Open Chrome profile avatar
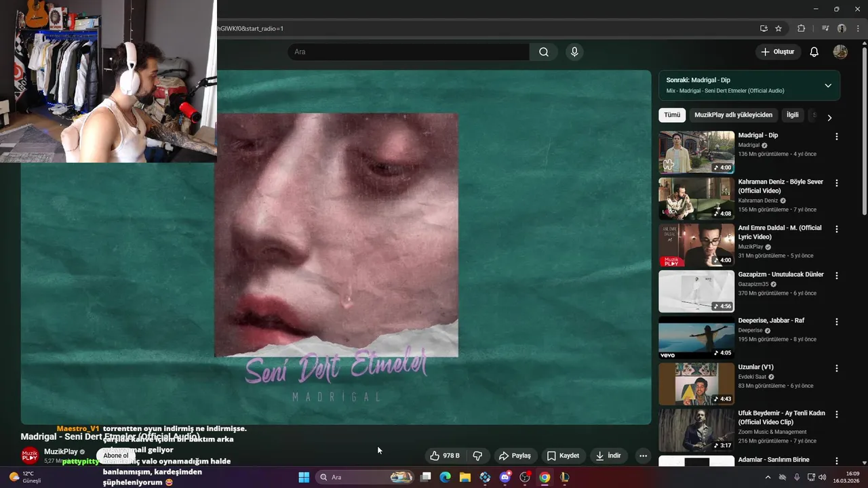 coord(842,28)
